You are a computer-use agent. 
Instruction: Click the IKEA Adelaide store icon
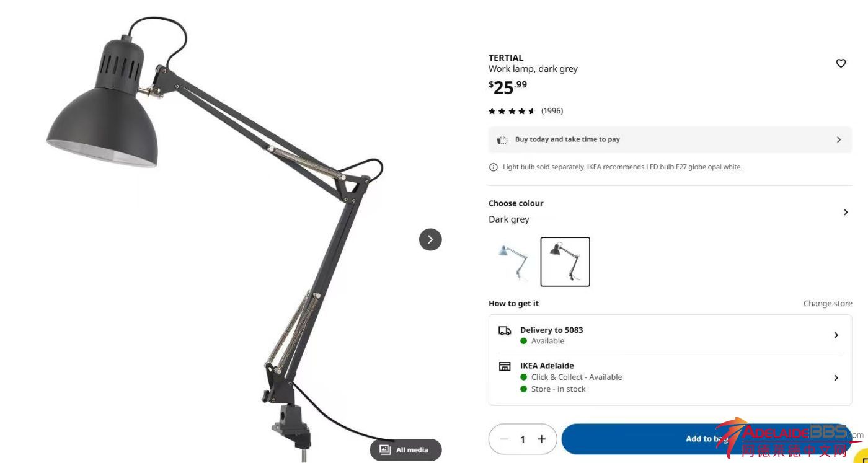point(505,366)
